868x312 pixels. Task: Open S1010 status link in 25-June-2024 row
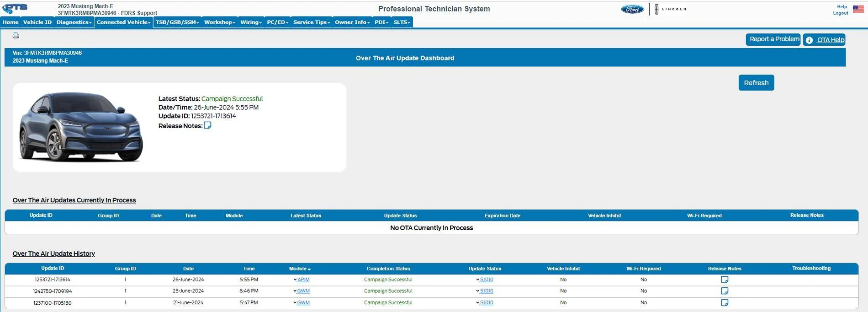tap(486, 291)
